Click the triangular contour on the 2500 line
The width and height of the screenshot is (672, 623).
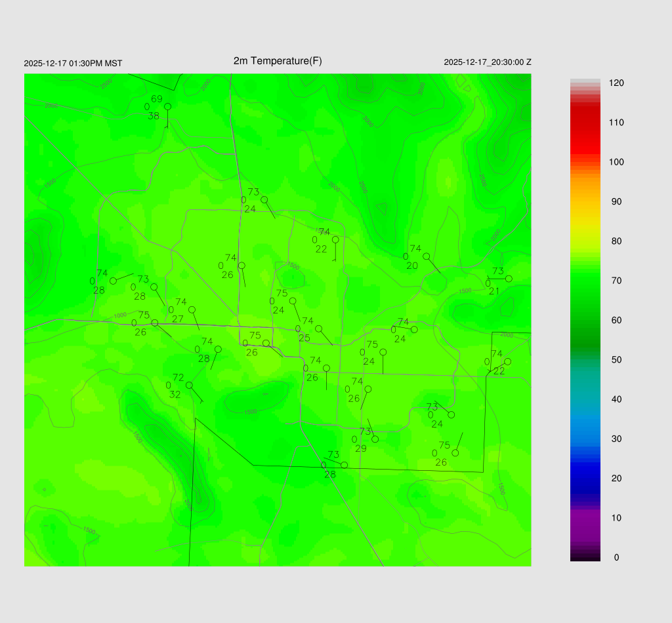pyautogui.click(x=382, y=209)
